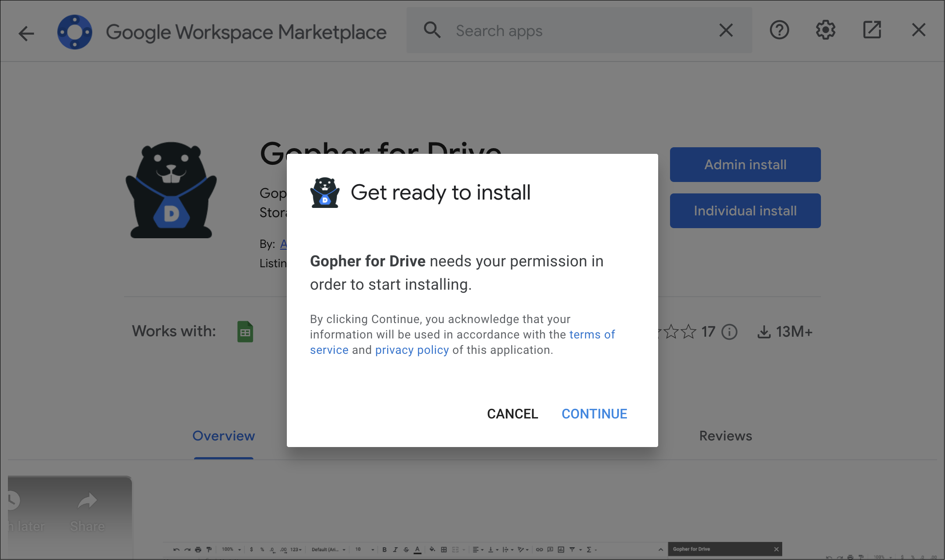Viewport: 945px width, 560px height.
Task: Switch to the Reviews tab
Action: tap(725, 436)
